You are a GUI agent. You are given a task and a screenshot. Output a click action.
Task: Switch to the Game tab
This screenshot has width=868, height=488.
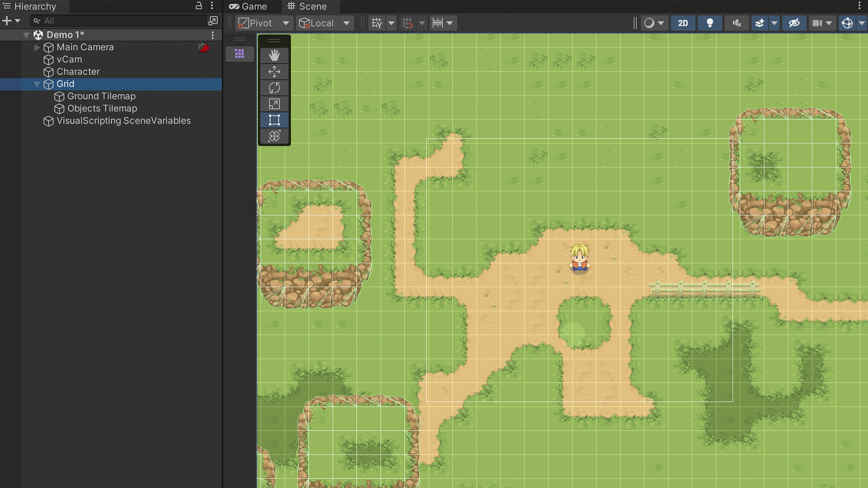pyautogui.click(x=251, y=6)
